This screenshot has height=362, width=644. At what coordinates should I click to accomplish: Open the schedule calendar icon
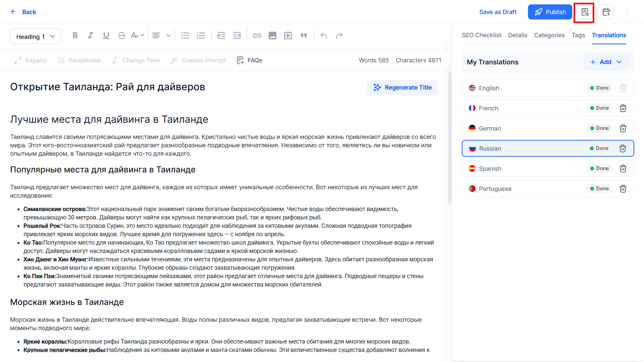(606, 12)
